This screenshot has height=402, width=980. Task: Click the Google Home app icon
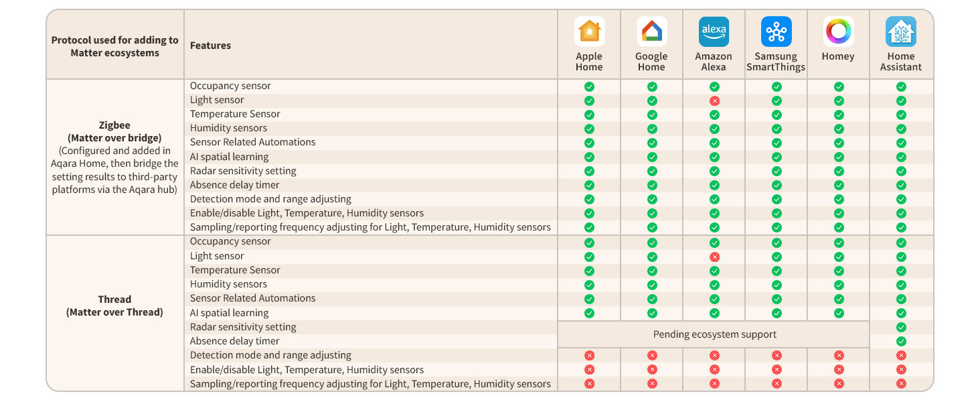pos(651,31)
